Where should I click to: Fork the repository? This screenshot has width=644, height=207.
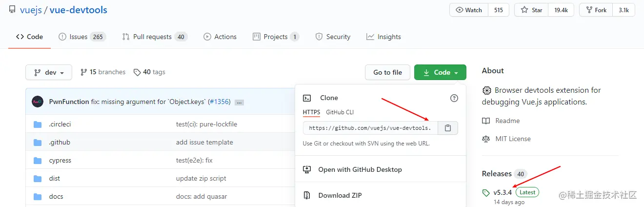click(596, 10)
